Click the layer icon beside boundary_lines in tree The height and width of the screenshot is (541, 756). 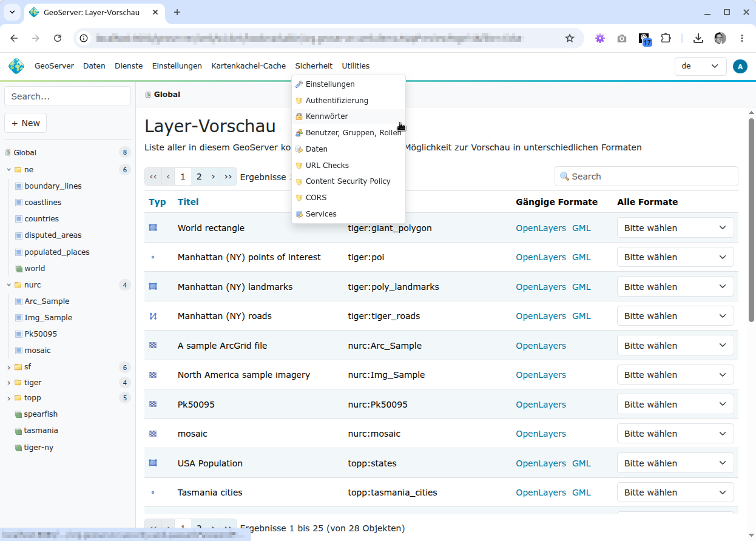[x=19, y=186]
